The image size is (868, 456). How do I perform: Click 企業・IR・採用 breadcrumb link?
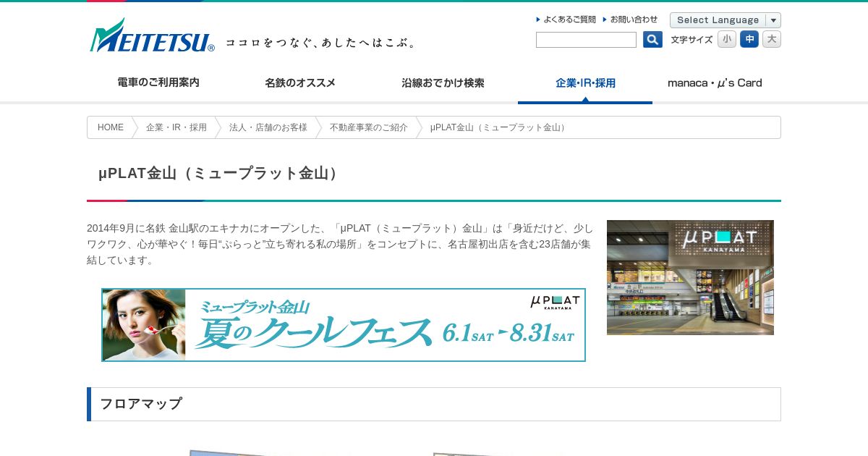176,127
